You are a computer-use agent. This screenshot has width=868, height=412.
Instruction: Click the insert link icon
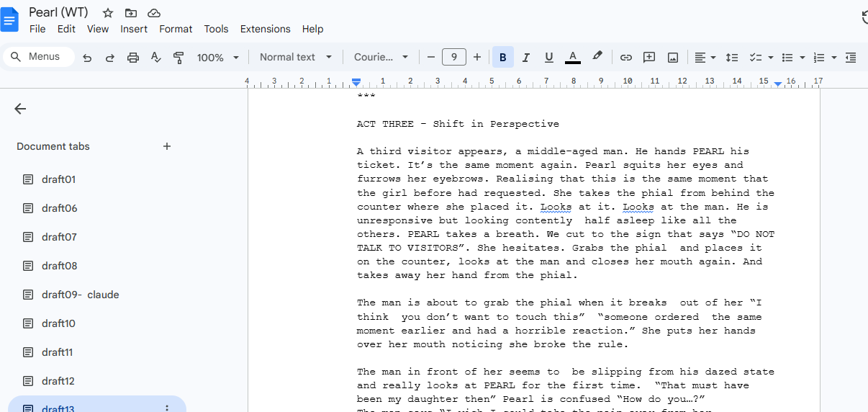point(626,58)
